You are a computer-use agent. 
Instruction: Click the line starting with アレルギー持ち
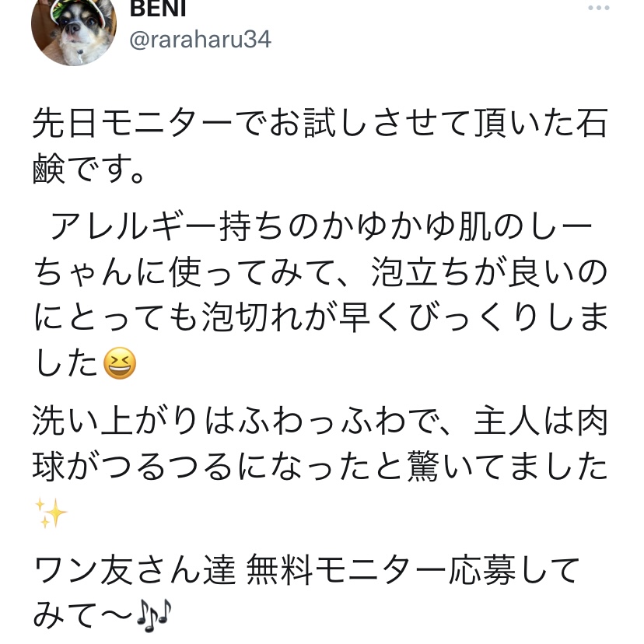click(321, 226)
